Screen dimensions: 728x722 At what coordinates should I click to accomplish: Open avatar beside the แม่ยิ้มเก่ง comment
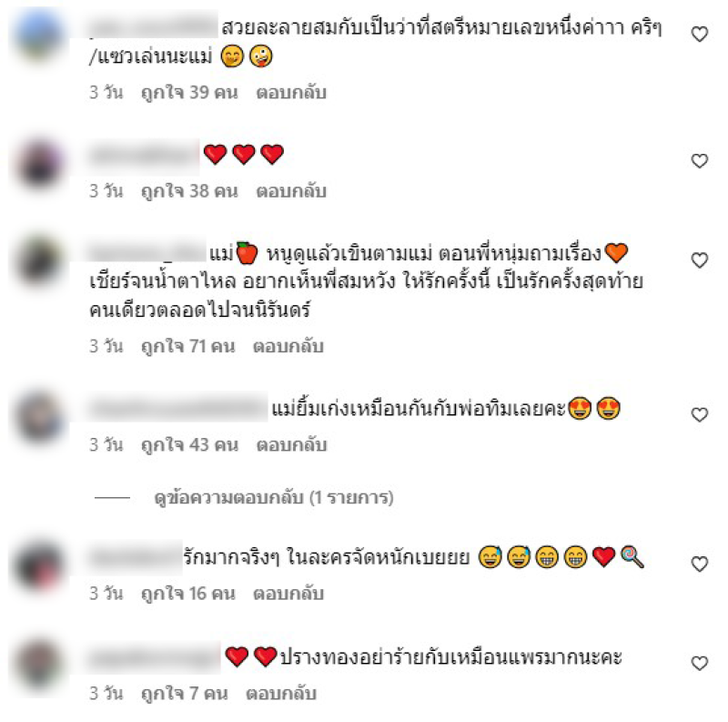(x=39, y=417)
